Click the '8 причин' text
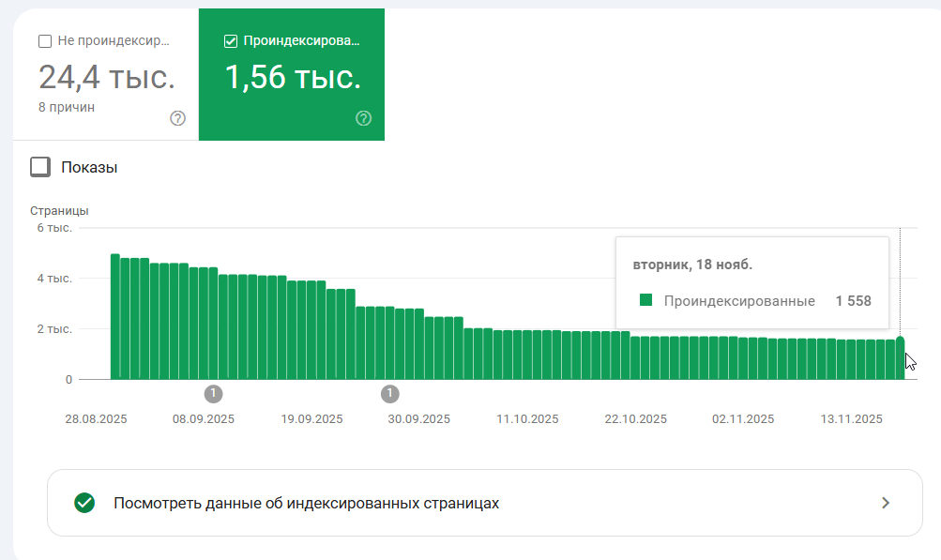The width and height of the screenshot is (941, 560). [67, 107]
